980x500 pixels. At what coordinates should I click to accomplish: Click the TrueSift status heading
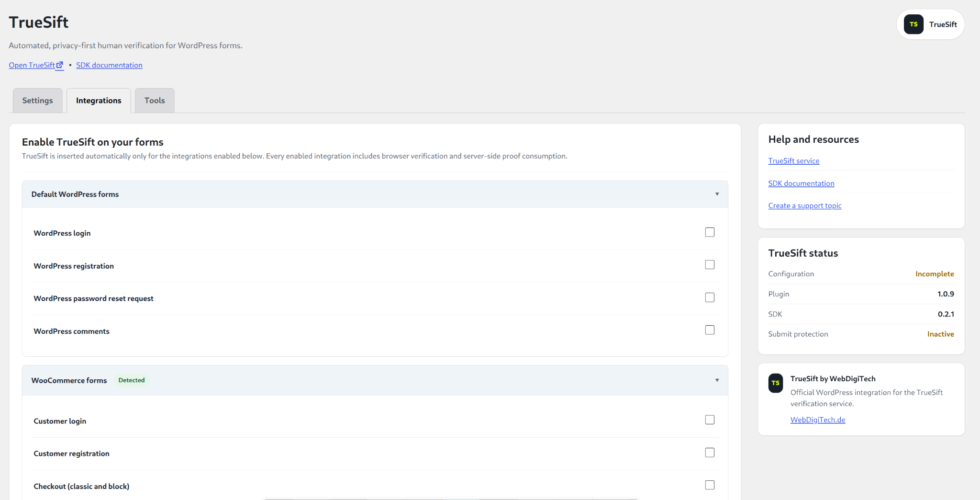[x=803, y=253]
